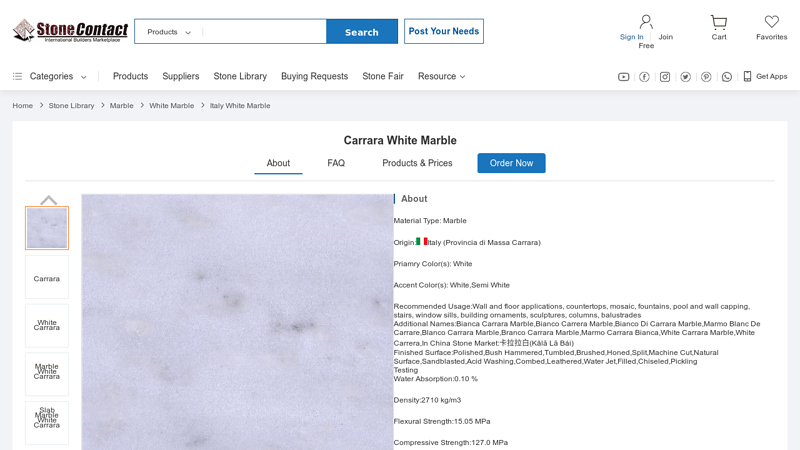Switch to the About tab
The image size is (800, 450).
278,163
